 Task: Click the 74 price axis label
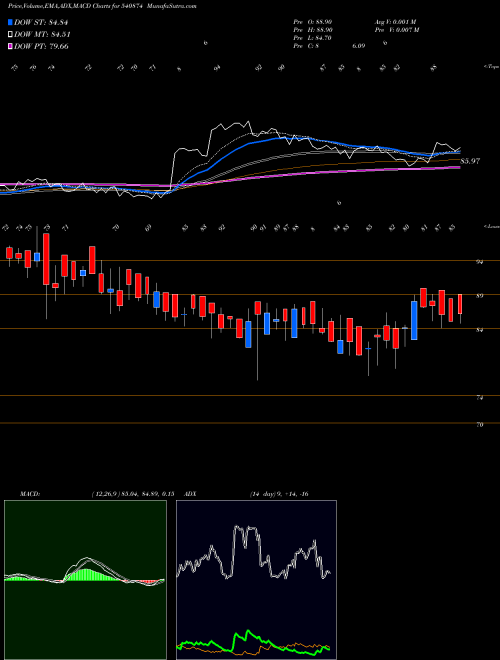point(479,398)
